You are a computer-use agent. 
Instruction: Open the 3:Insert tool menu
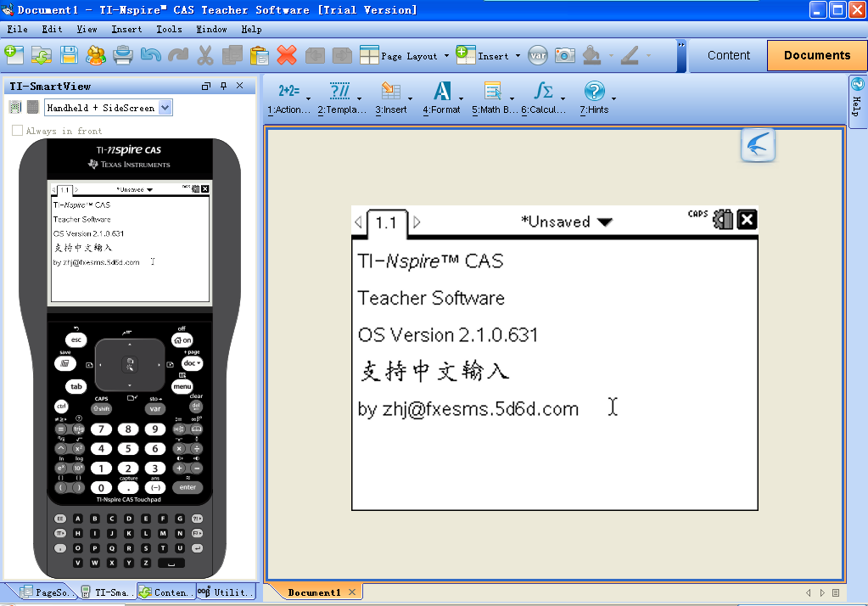(391, 98)
